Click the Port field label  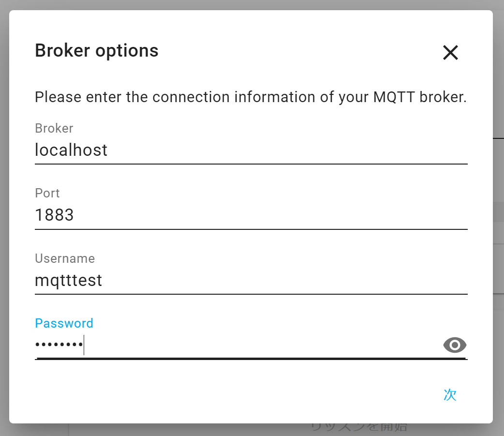(47, 193)
